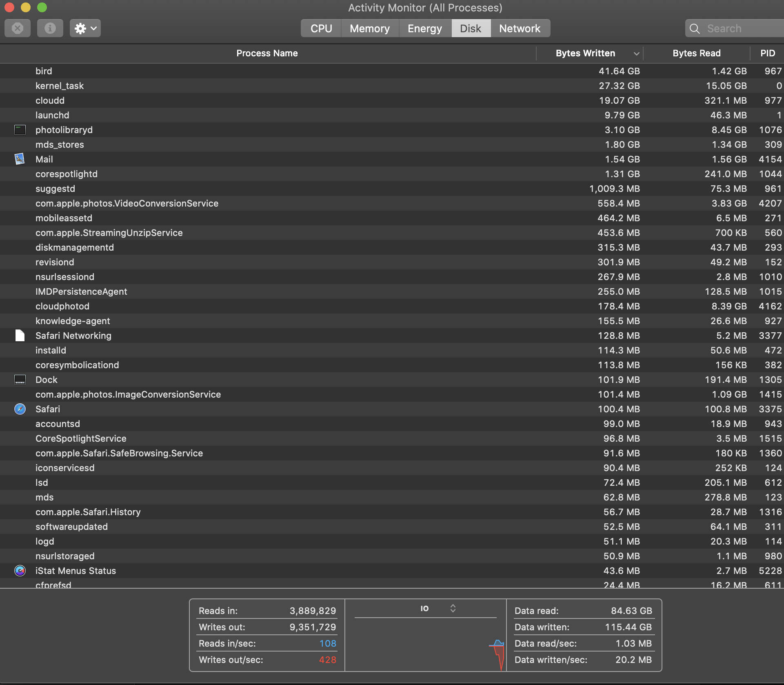
Task: Select the cloudd process row
Action: 392,100
